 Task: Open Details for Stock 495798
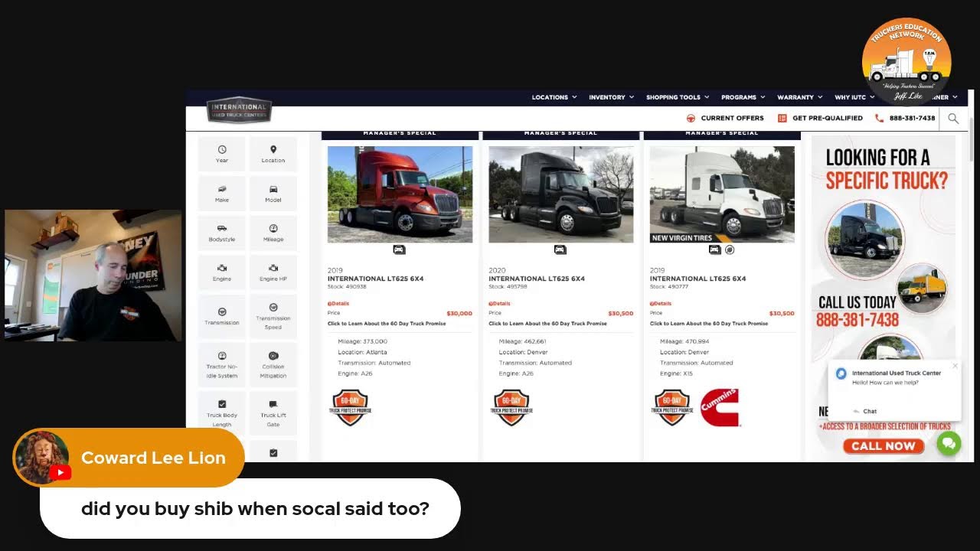(x=499, y=303)
